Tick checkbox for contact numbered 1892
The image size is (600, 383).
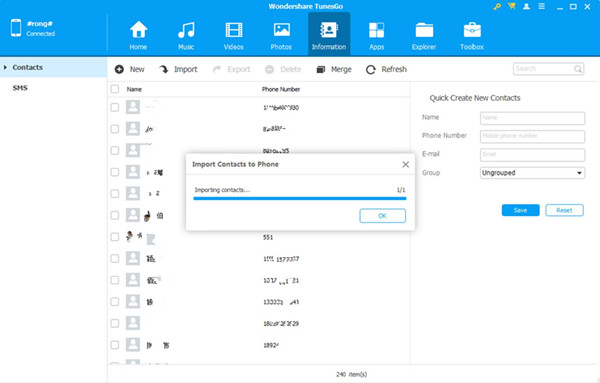click(115, 345)
